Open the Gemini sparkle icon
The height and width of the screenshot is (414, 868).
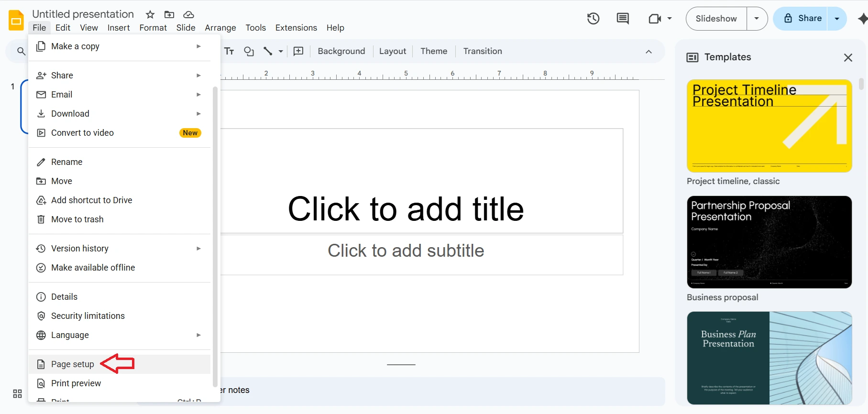[862, 19]
